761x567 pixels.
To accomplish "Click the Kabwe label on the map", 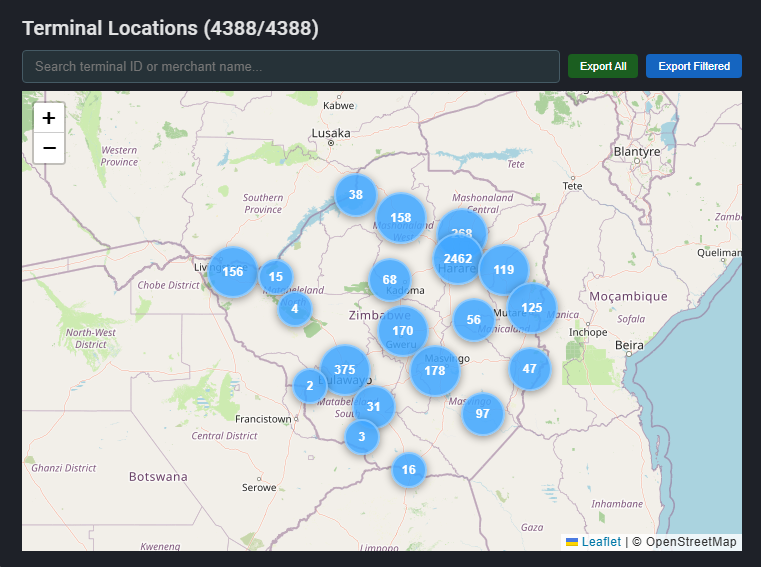I will [339, 105].
